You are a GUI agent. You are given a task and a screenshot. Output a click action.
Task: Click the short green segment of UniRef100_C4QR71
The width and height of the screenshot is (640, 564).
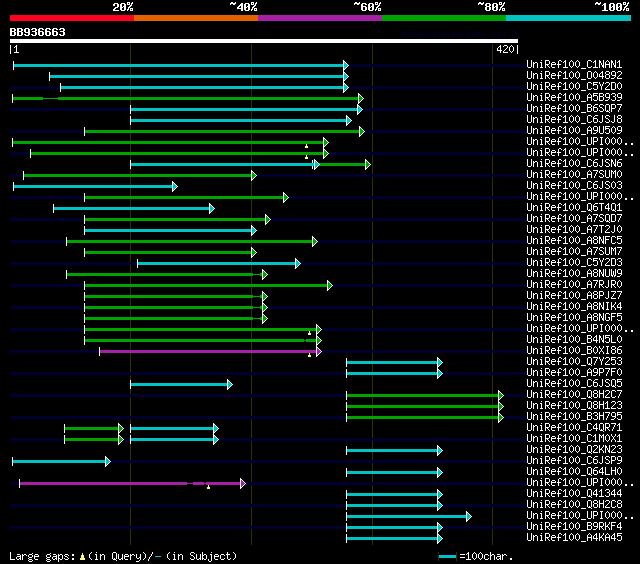(92, 429)
